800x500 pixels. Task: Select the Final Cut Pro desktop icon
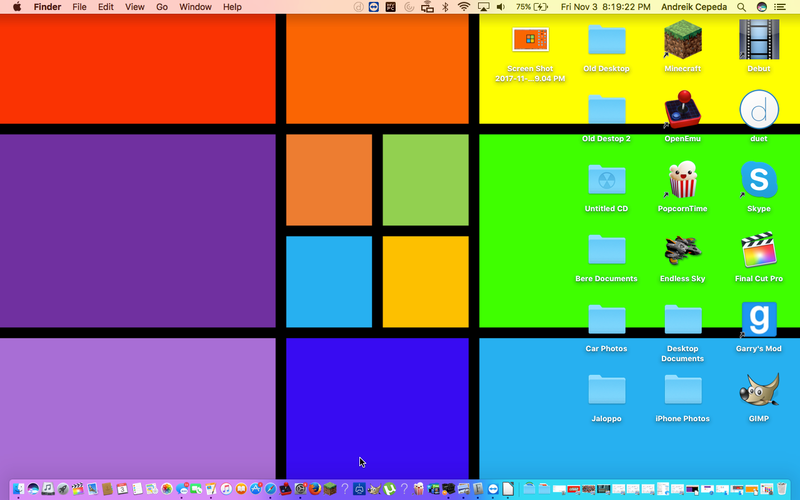pyautogui.click(x=759, y=249)
